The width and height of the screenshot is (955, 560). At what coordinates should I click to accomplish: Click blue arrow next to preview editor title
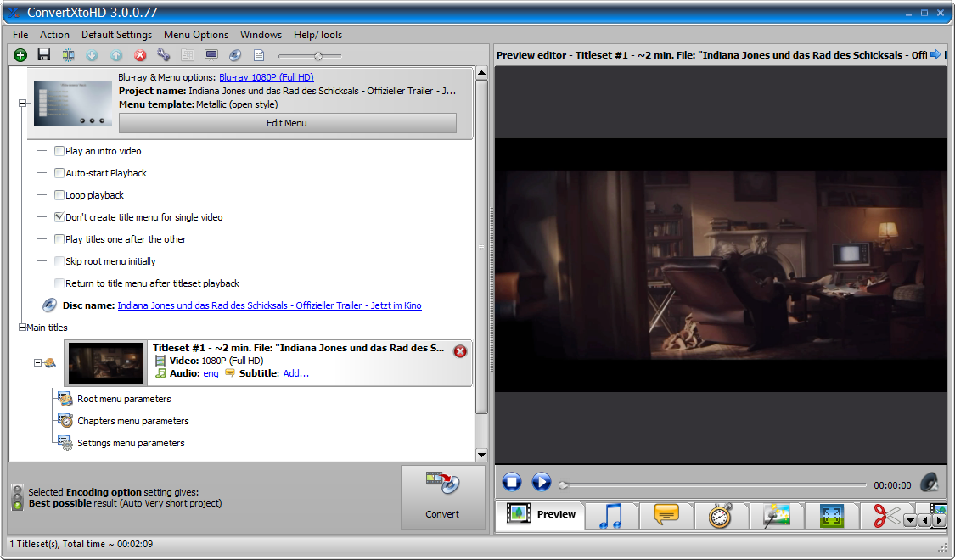tap(935, 55)
